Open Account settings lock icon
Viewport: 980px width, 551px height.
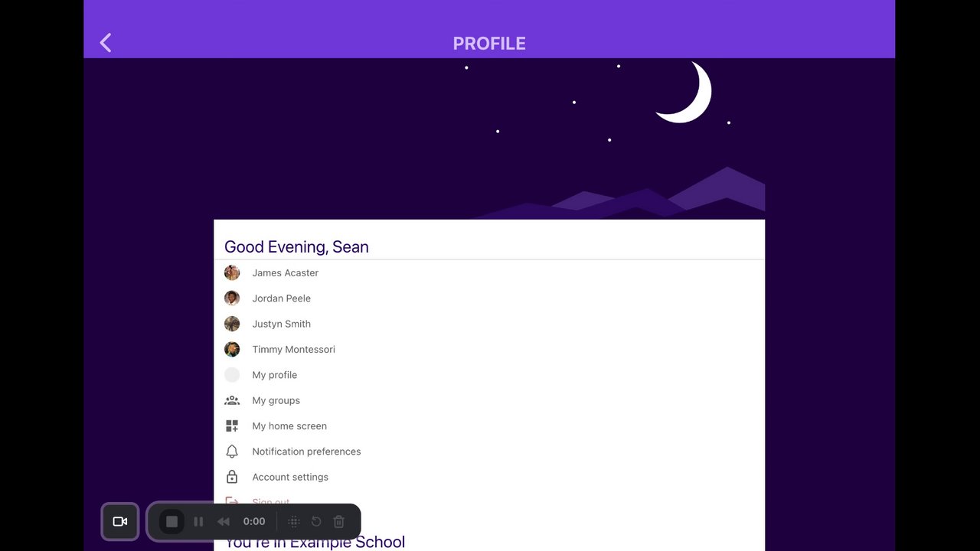point(232,477)
